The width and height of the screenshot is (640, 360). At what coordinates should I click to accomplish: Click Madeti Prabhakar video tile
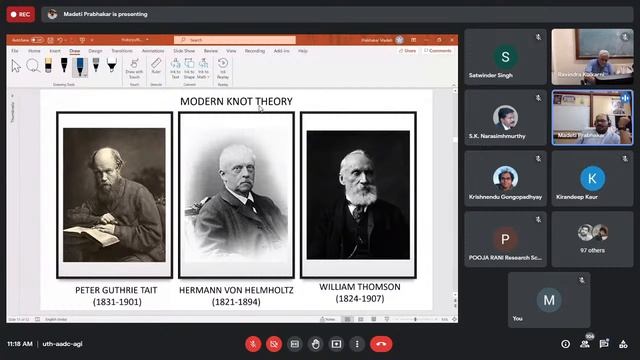pyautogui.click(x=592, y=118)
